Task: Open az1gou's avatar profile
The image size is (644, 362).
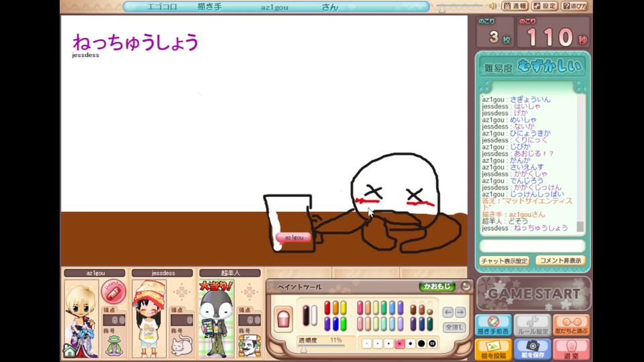Action: [81, 319]
